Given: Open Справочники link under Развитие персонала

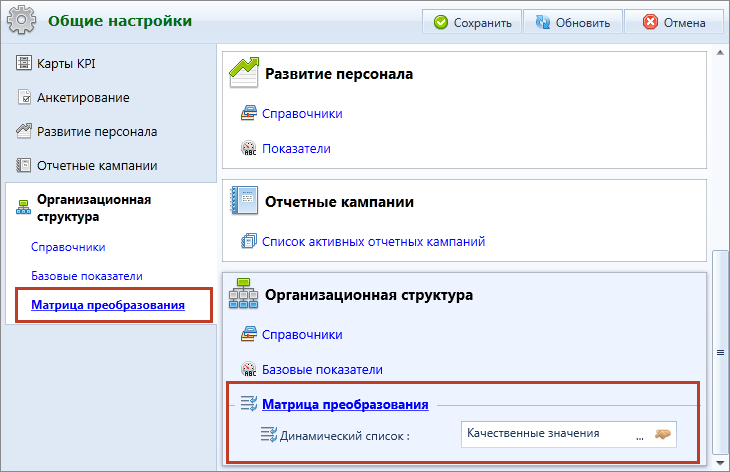Looking at the screenshot, I should tap(302, 114).
